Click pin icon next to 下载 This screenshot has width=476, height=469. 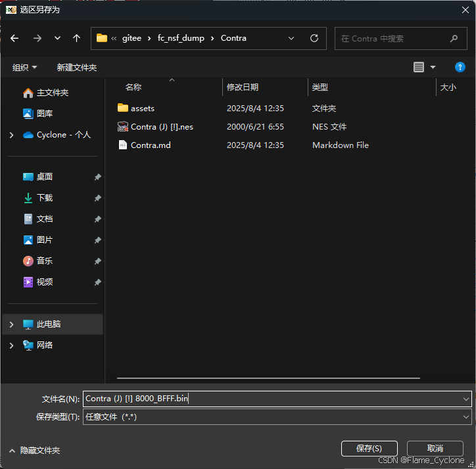click(97, 198)
